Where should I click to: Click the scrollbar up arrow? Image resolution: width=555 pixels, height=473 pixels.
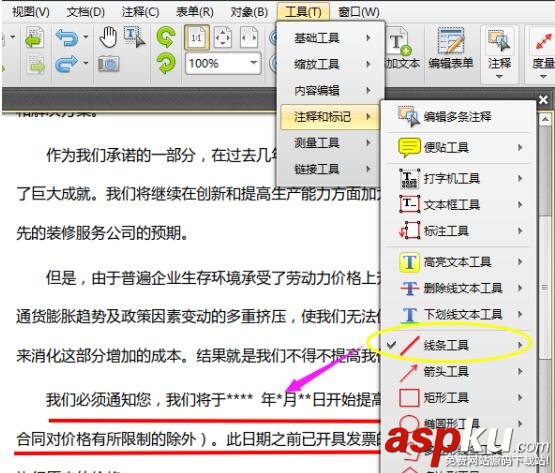(545, 120)
